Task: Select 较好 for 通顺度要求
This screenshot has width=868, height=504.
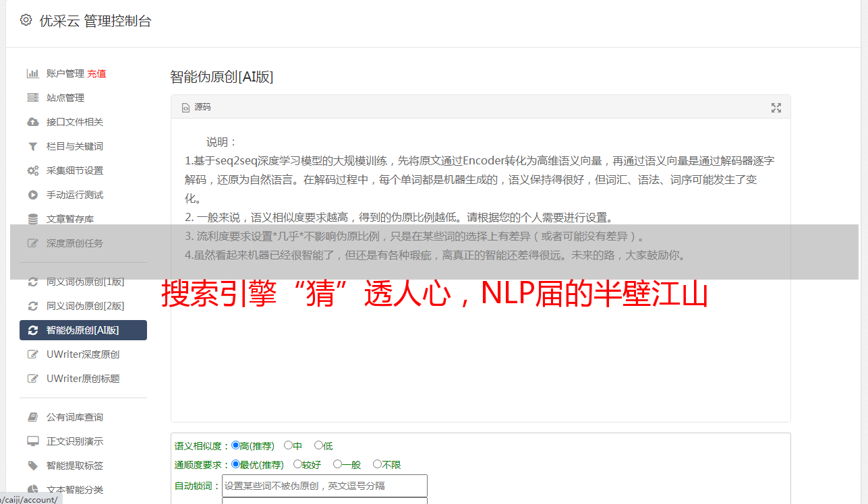Action: point(297,464)
